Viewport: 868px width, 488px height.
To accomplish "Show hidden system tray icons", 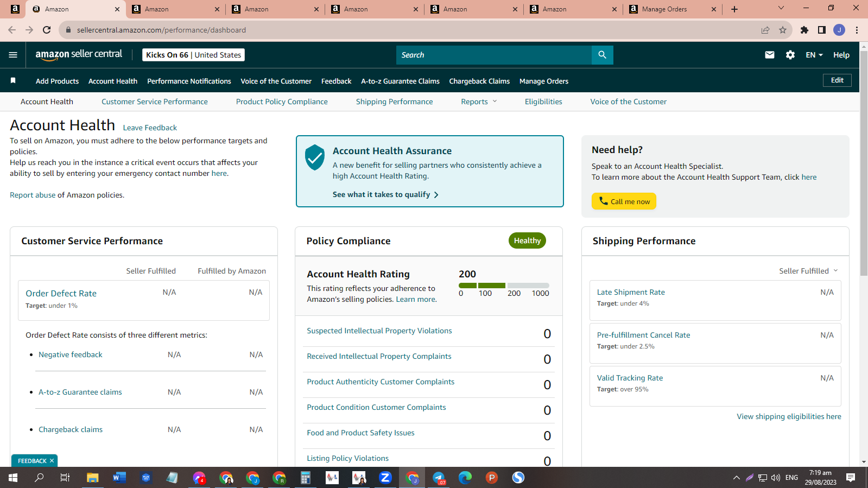I will click(x=737, y=478).
